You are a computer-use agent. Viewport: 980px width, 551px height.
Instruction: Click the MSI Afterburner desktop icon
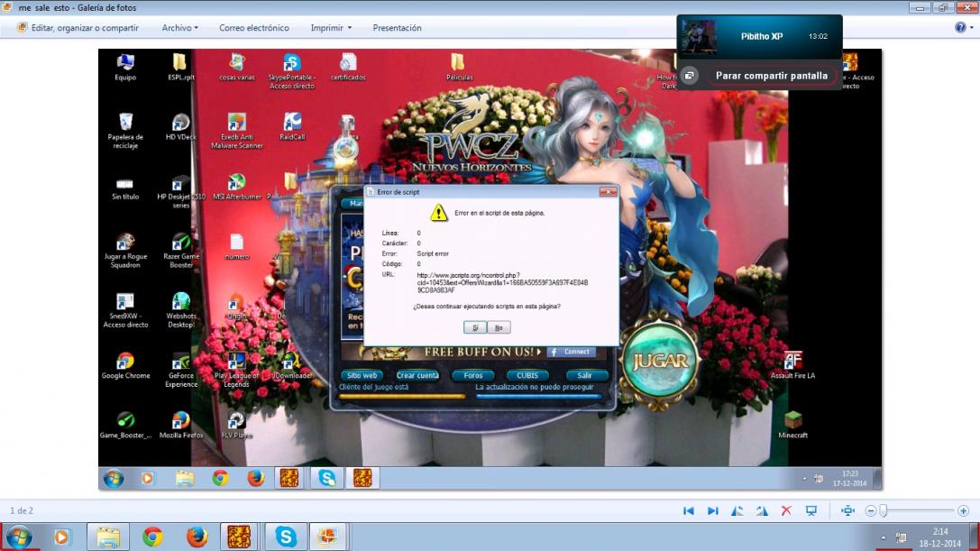coord(237,187)
